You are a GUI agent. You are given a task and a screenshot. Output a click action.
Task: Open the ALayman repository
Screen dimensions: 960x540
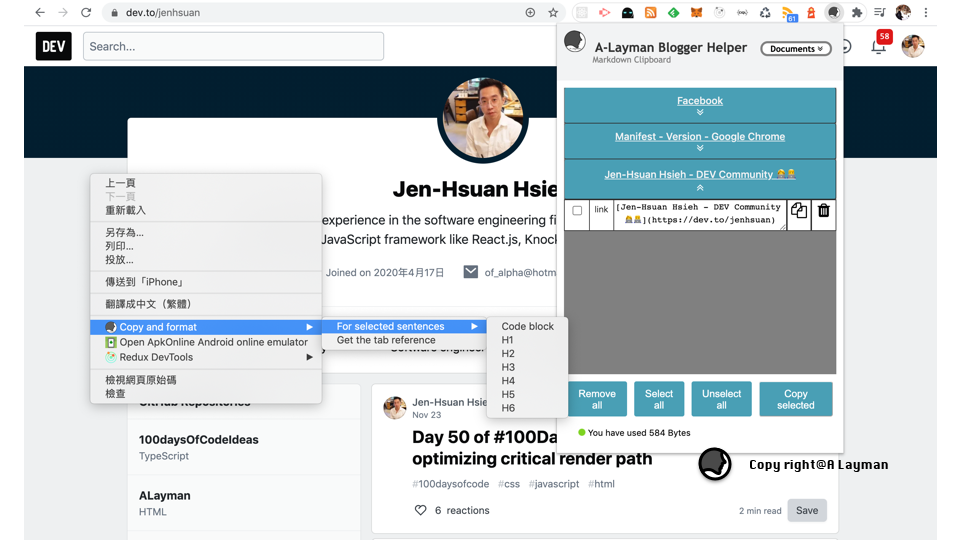pos(165,495)
